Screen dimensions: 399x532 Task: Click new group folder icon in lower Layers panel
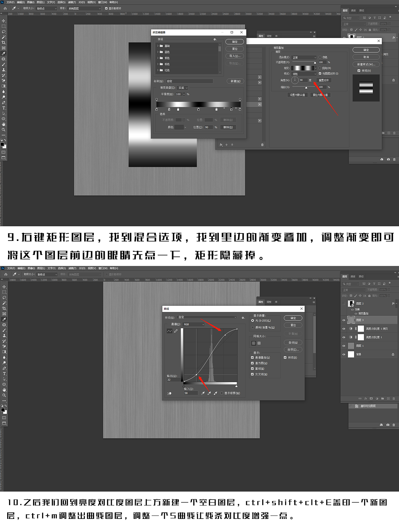pyautogui.click(x=382, y=398)
